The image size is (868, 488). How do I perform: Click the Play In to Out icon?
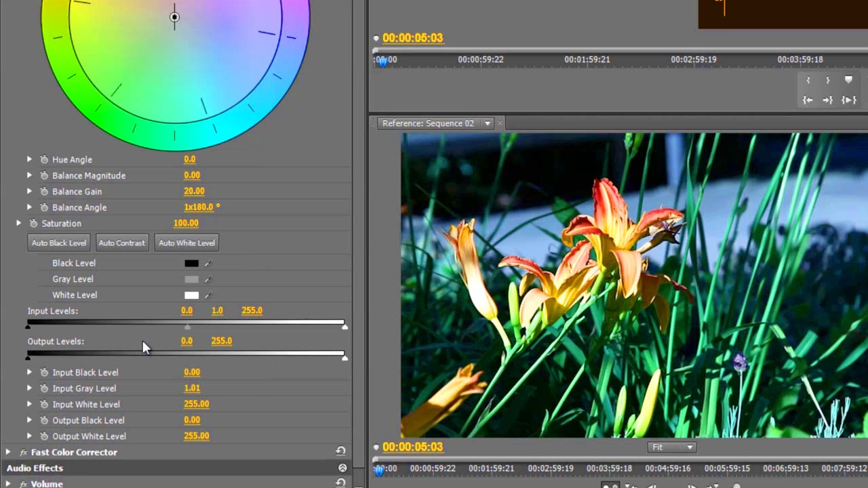pos(849,100)
